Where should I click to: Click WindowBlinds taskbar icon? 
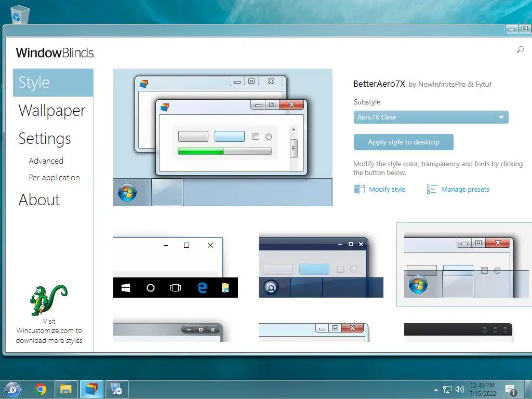[x=91, y=389]
